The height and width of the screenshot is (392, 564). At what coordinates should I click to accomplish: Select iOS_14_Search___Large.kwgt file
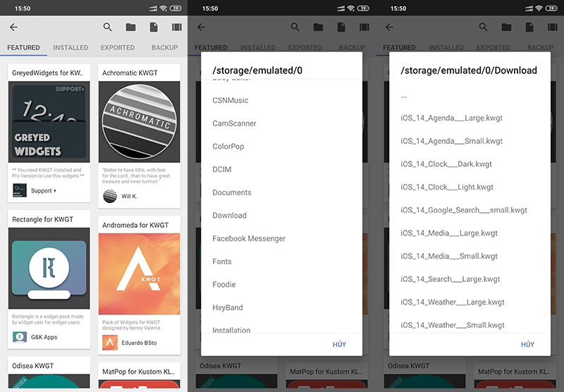click(x=470, y=279)
